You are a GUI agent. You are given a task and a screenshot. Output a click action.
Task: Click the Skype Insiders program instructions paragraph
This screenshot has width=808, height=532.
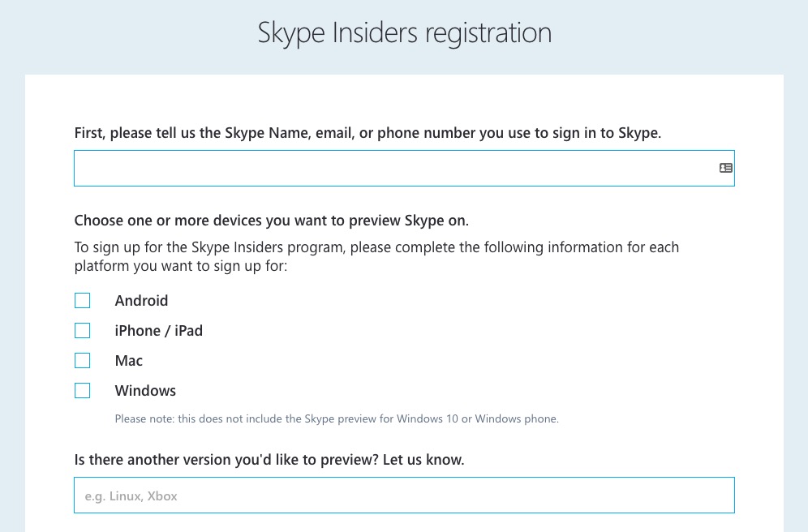(x=376, y=256)
